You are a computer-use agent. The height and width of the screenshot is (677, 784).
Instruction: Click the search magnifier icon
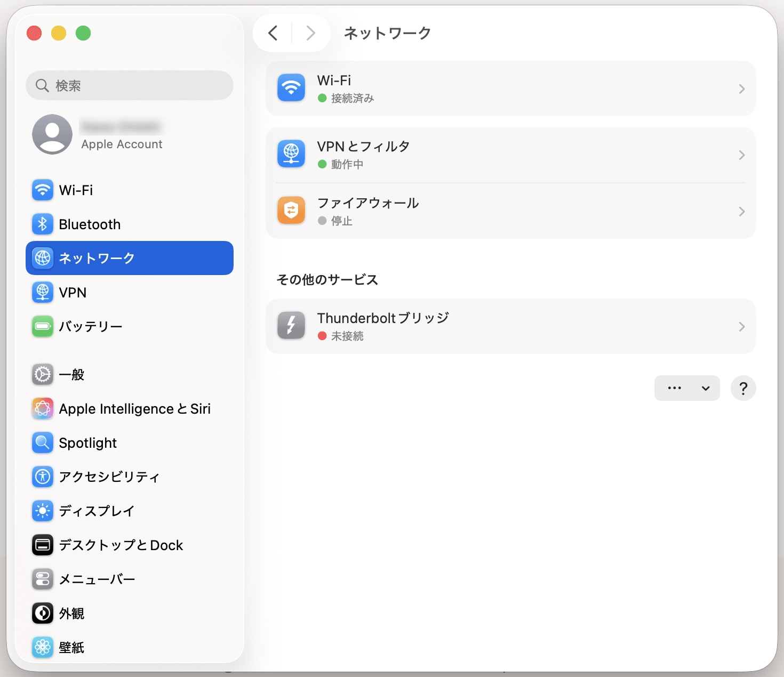[42, 85]
